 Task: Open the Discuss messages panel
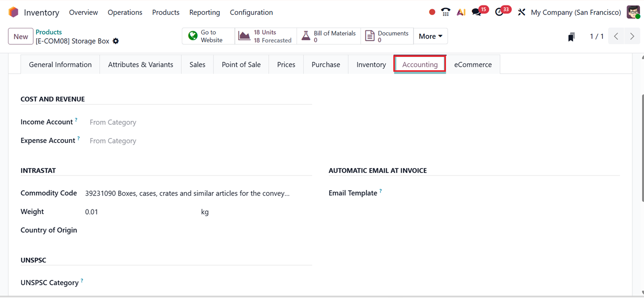click(x=477, y=12)
